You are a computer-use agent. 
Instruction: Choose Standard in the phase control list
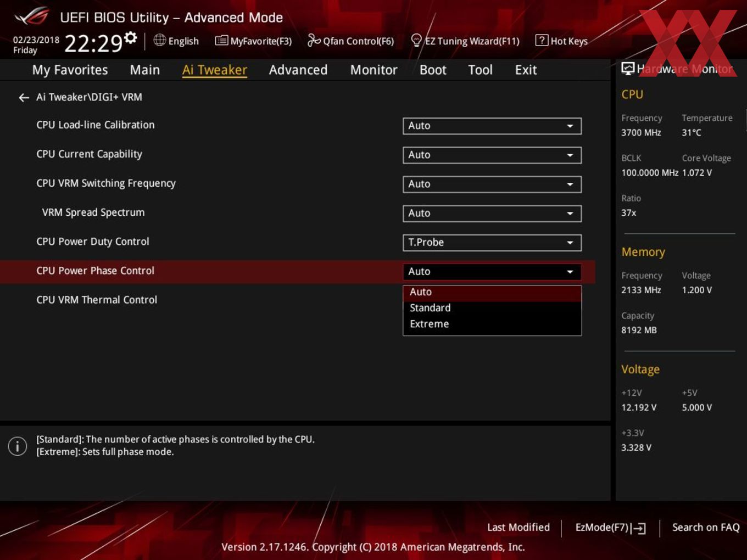pos(492,308)
